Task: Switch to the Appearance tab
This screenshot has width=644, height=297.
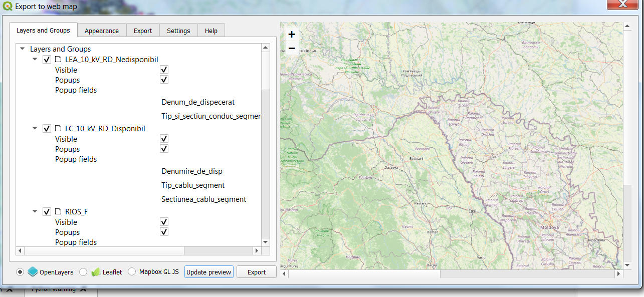Action: coord(102,31)
